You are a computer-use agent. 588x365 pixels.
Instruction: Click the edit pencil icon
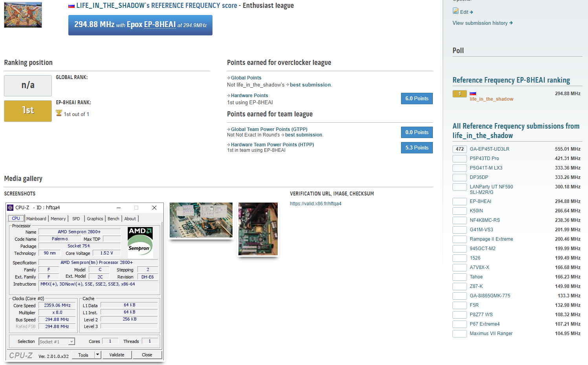pos(456,11)
